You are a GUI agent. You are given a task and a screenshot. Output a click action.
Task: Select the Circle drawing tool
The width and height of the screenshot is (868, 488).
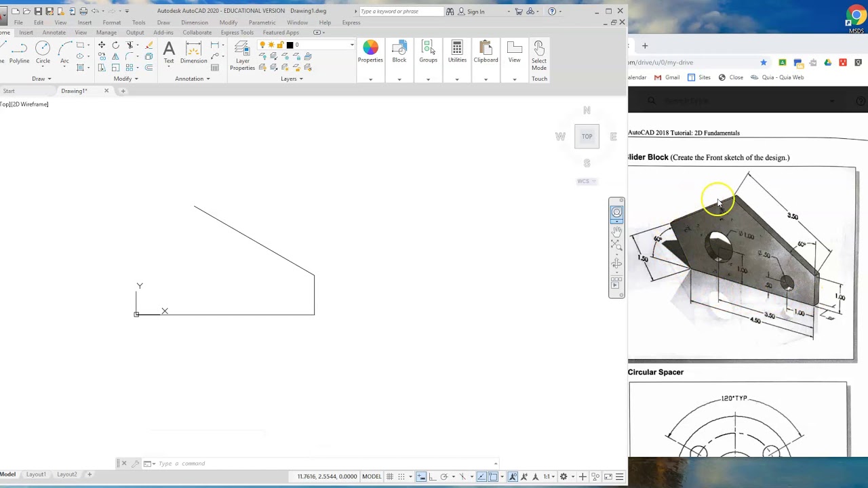pyautogui.click(x=43, y=53)
